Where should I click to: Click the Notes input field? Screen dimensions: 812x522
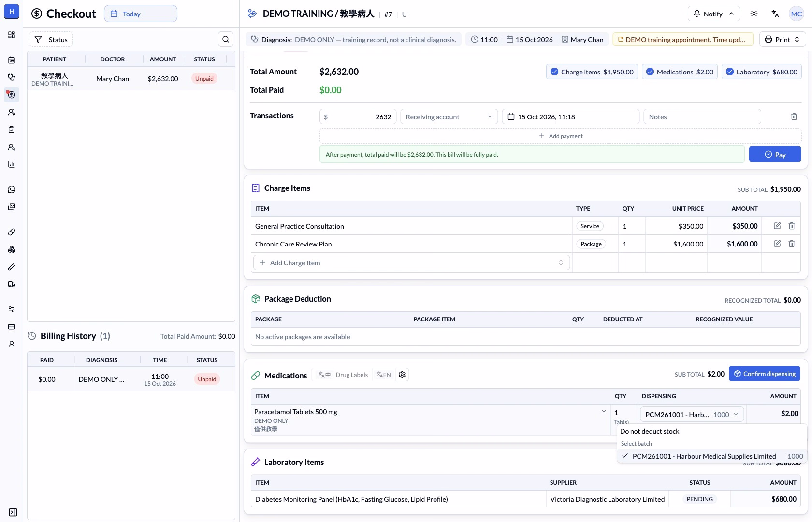[702, 116]
